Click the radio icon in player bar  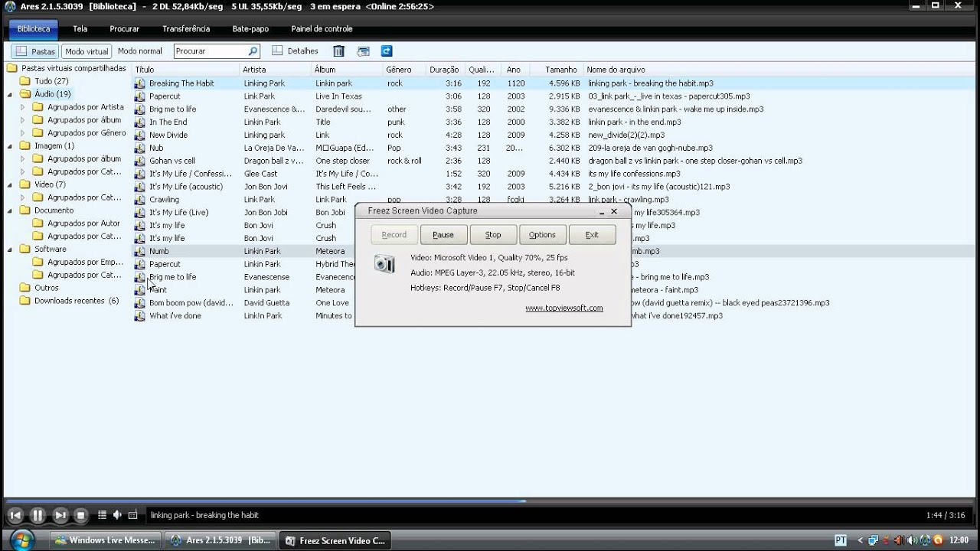(x=132, y=515)
